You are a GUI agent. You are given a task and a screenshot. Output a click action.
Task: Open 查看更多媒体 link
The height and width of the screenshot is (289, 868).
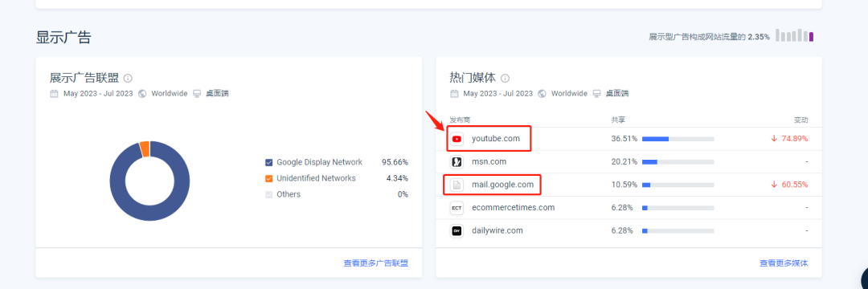click(784, 263)
